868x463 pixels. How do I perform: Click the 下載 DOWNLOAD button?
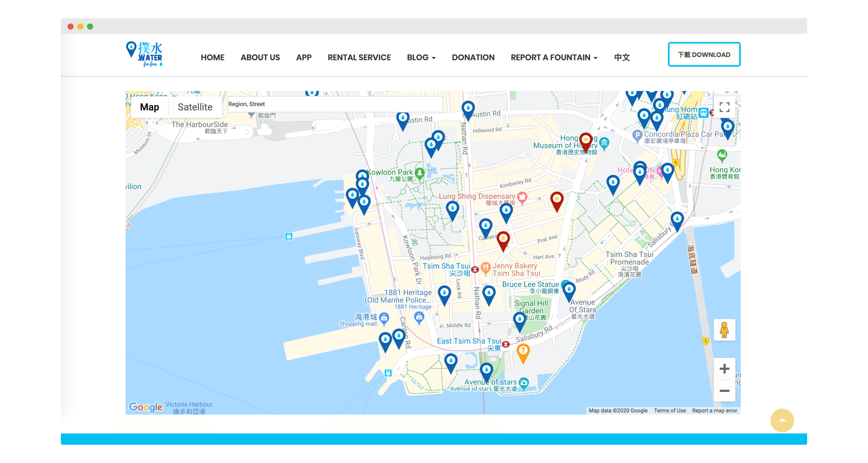point(704,54)
